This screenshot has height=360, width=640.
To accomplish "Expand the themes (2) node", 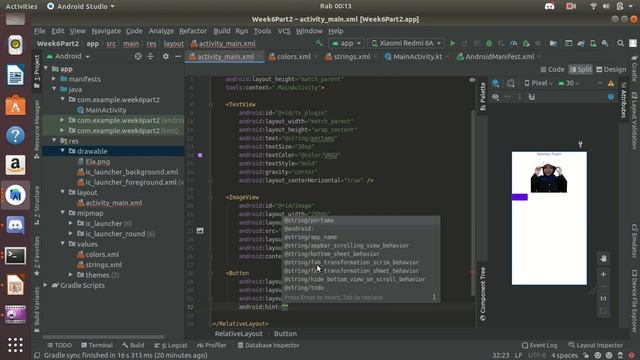I will pyautogui.click(x=71, y=275).
